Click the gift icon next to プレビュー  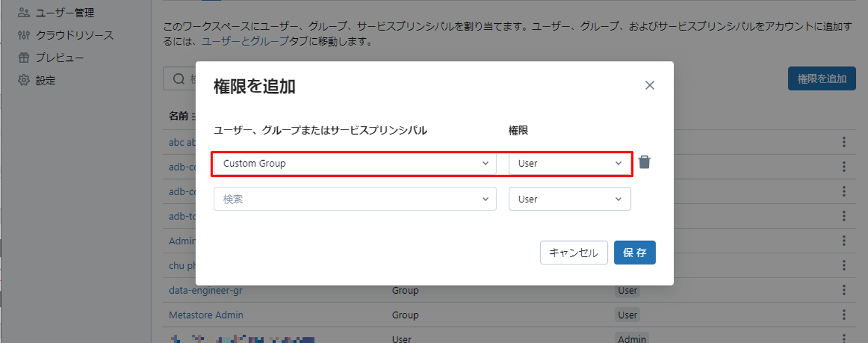(23, 58)
